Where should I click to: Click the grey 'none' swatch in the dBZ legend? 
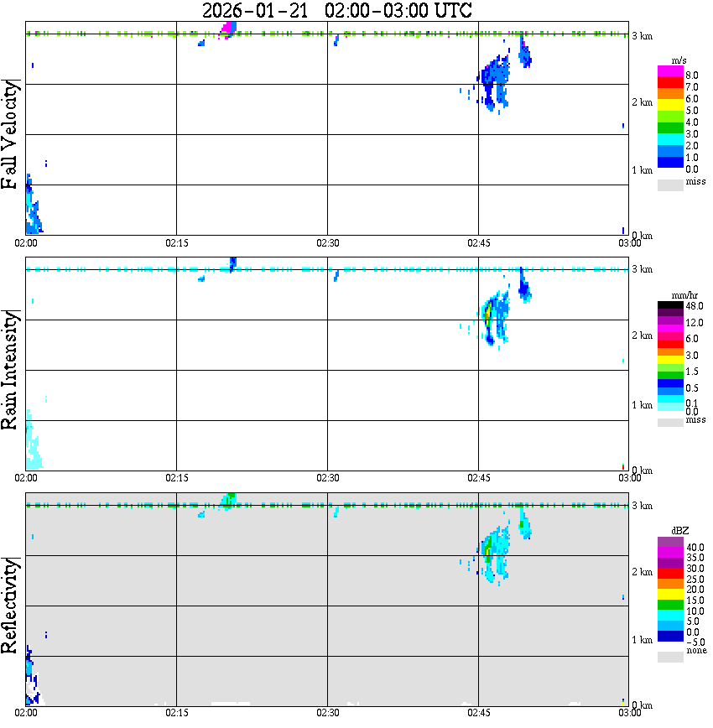pyautogui.click(x=670, y=657)
